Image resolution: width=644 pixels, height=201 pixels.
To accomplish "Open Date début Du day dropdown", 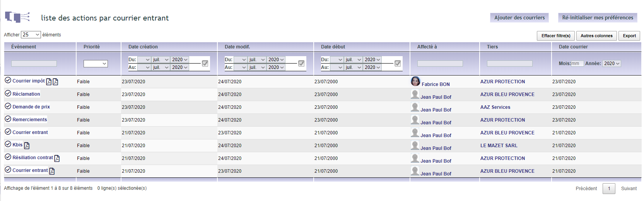I will [337, 60].
